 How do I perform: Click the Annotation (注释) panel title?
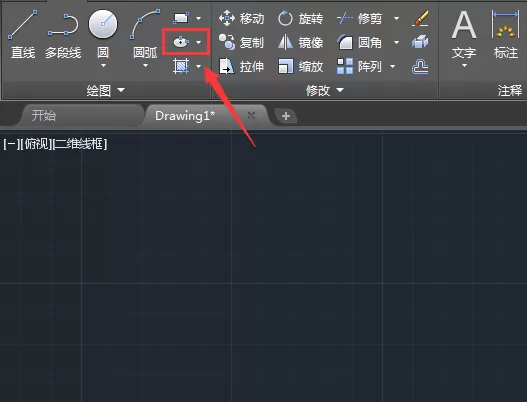pos(510,90)
